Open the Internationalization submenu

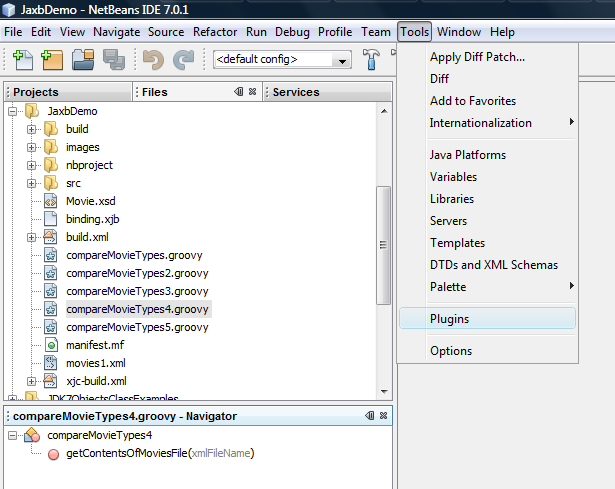click(x=488, y=123)
